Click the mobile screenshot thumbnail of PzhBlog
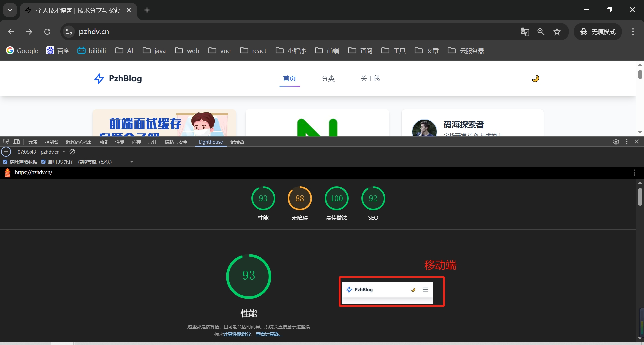 click(388, 292)
